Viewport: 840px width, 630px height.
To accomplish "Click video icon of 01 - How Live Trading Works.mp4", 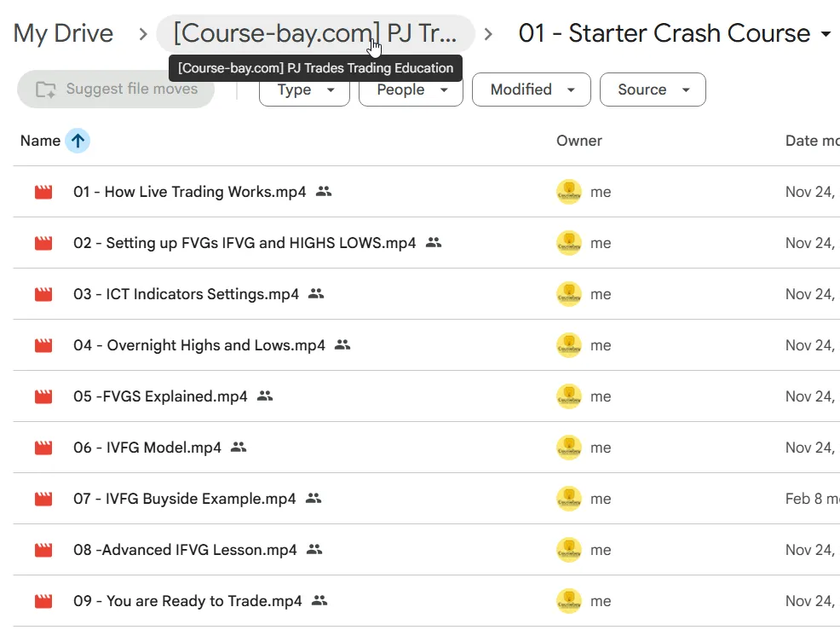I will tap(43, 192).
